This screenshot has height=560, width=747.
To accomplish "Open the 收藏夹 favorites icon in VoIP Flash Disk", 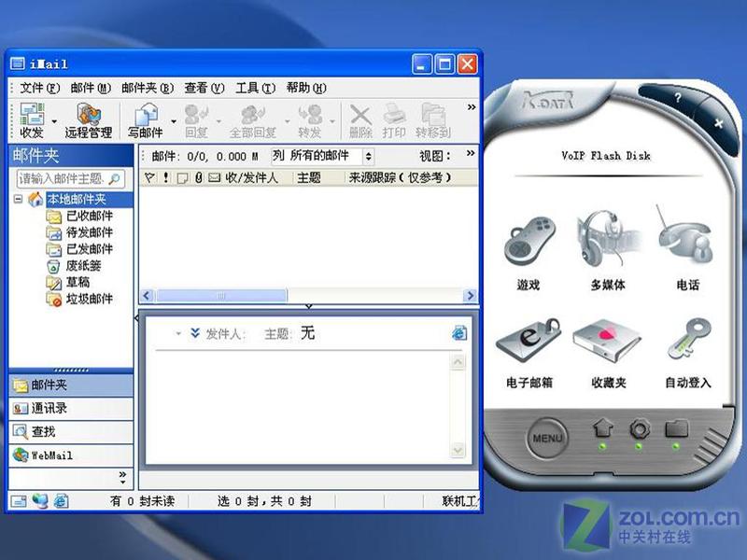I will click(607, 341).
